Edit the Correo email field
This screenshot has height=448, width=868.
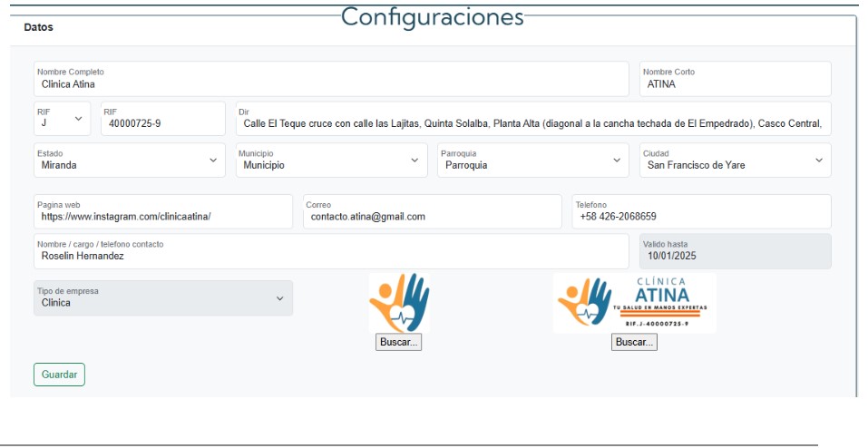[x=433, y=211]
